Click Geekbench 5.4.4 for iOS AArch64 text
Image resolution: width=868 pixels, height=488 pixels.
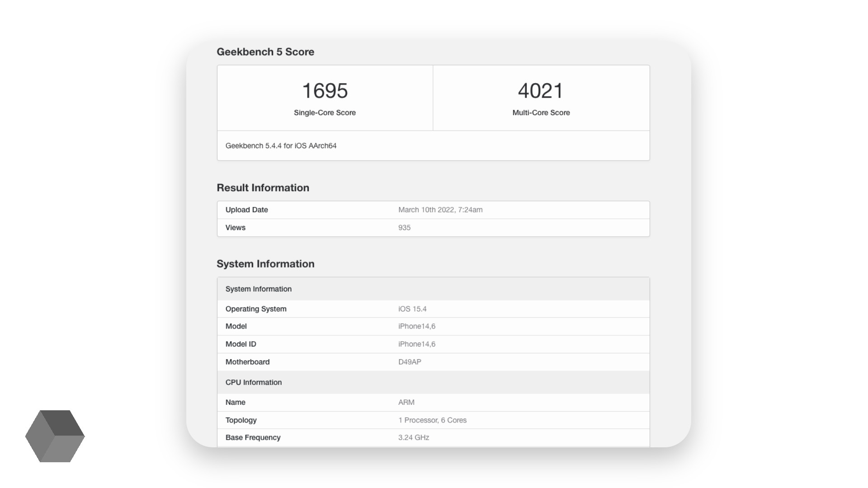click(x=281, y=145)
